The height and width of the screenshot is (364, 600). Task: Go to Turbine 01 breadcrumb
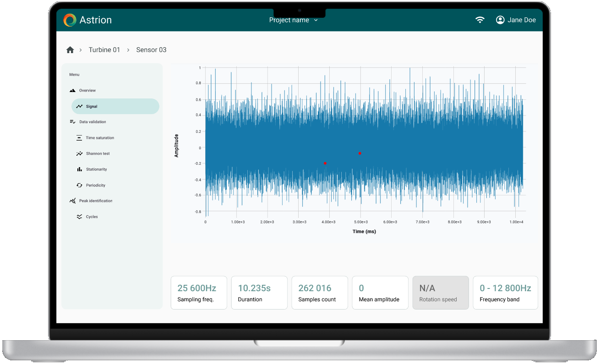coord(104,50)
